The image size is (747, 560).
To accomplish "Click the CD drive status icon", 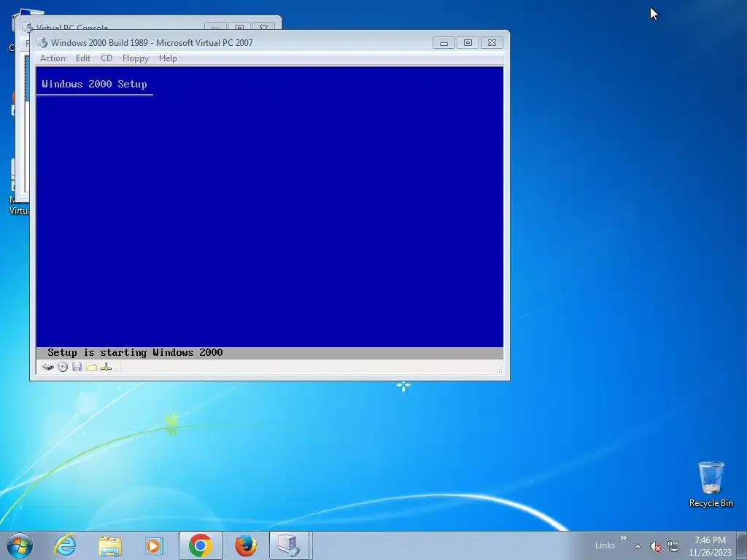I will pyautogui.click(x=63, y=367).
